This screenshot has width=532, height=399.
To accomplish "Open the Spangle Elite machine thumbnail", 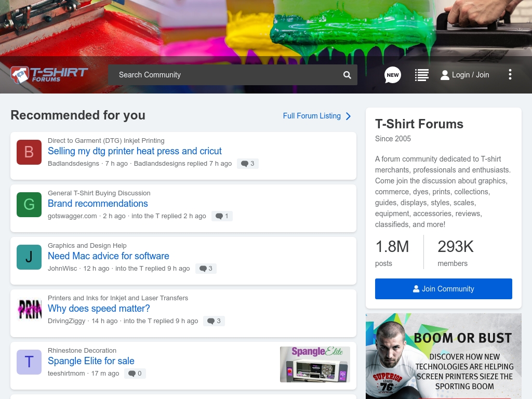I will tap(315, 364).
